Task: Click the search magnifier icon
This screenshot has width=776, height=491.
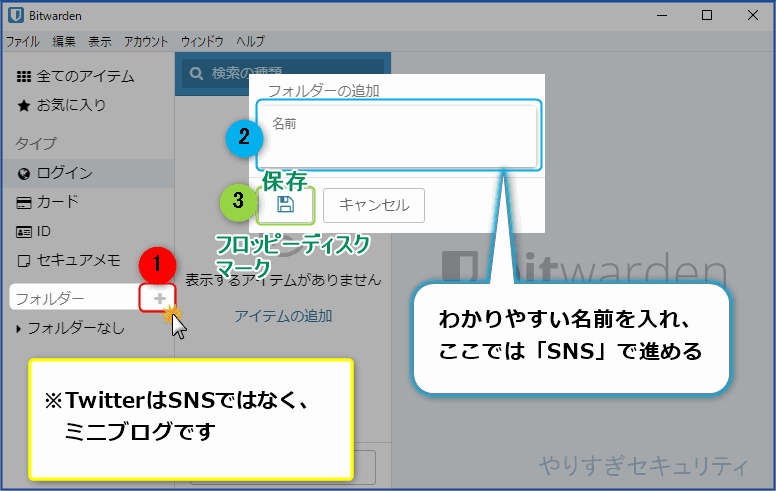Action: click(x=196, y=74)
